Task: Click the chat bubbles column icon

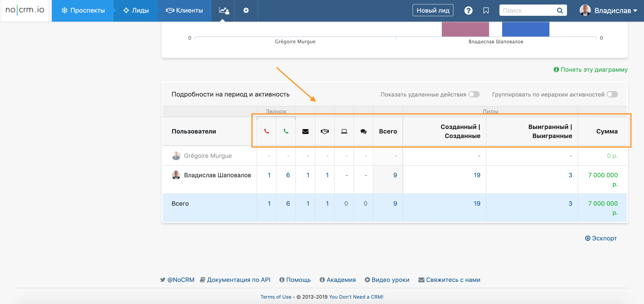Action: (x=363, y=131)
